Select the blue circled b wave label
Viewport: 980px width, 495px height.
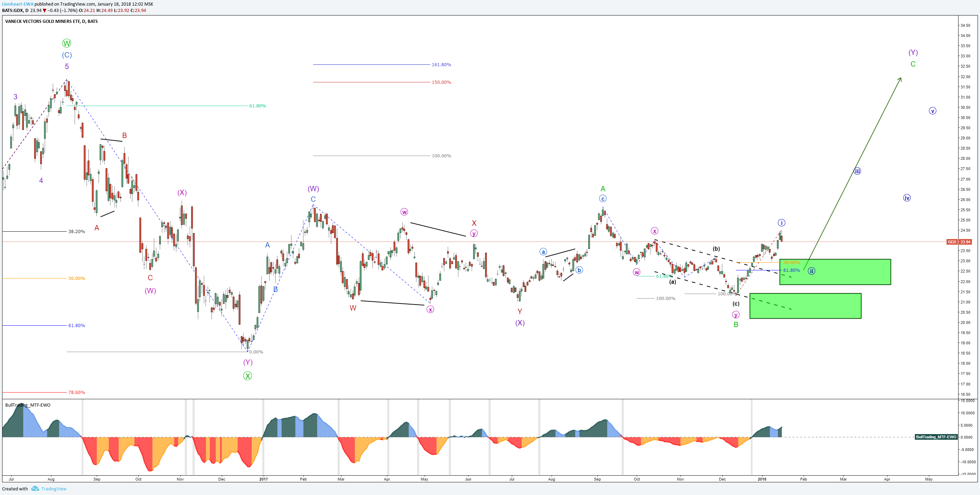(579, 270)
